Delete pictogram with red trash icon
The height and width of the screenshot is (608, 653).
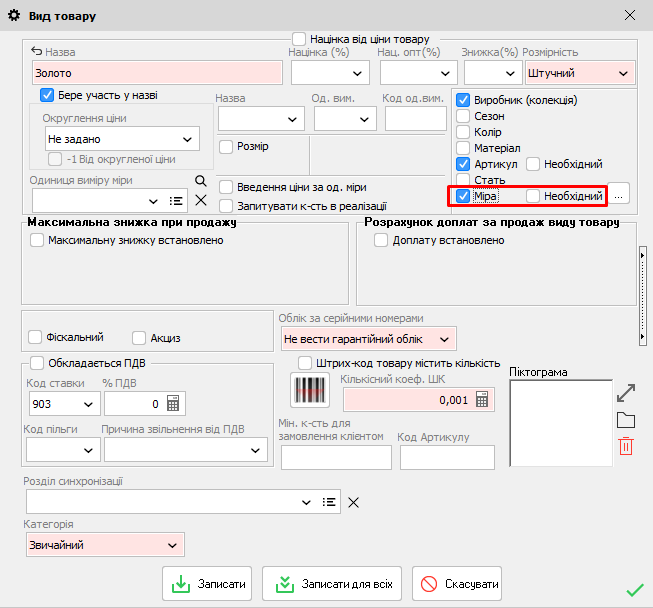pyautogui.click(x=626, y=446)
